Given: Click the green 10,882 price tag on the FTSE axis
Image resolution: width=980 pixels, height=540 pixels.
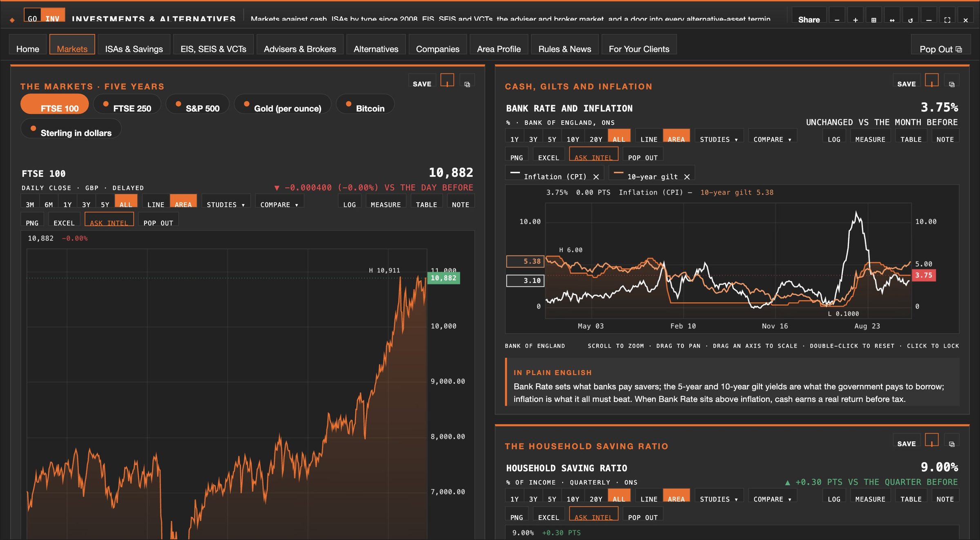Looking at the screenshot, I should point(443,278).
